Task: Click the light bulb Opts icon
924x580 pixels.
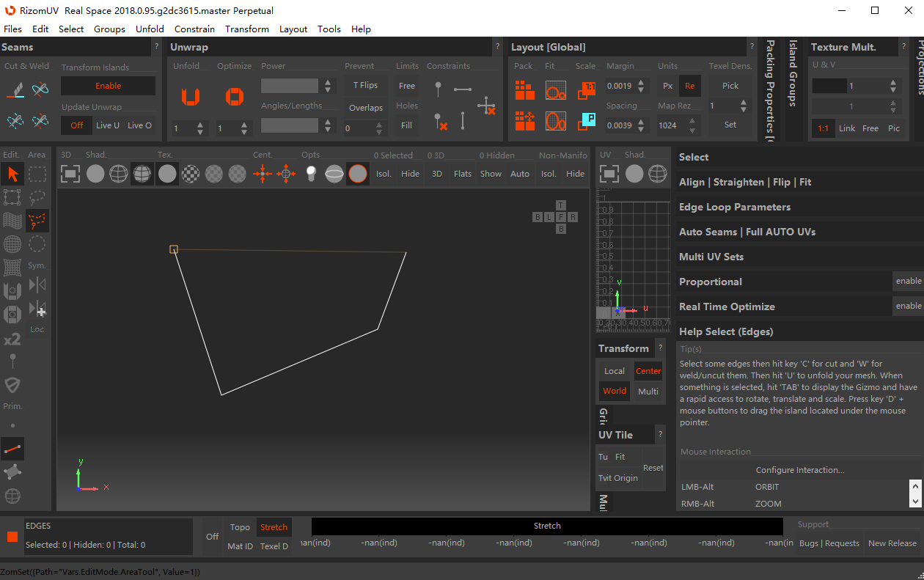Action: tap(311, 174)
